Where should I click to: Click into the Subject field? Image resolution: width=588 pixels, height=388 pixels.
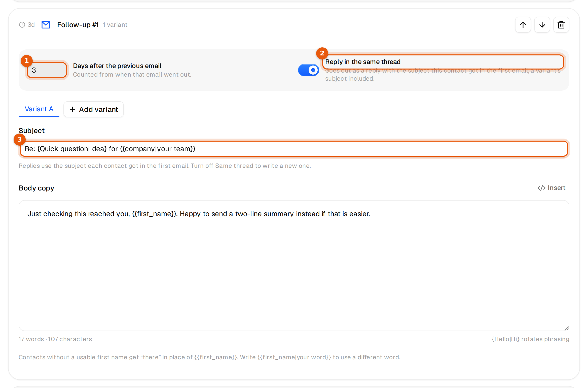pos(294,149)
